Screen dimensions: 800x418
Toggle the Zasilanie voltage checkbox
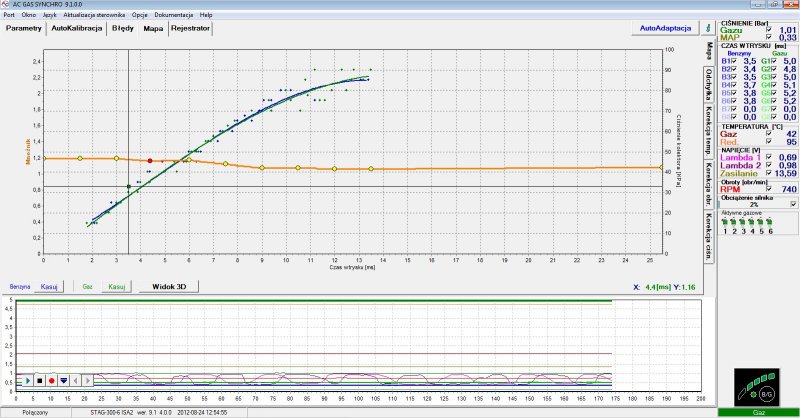click(769, 174)
